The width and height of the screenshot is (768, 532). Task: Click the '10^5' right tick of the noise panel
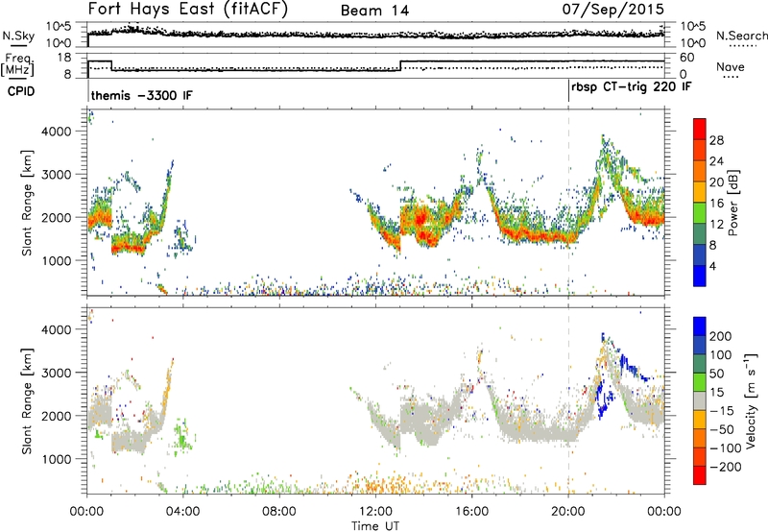692,27
